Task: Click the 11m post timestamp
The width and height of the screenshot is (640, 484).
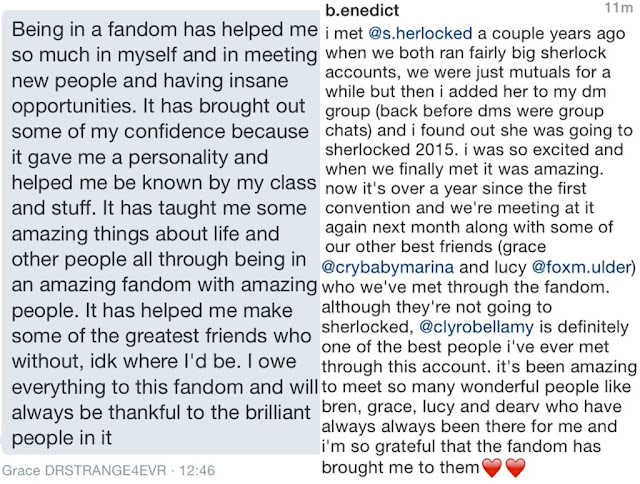Action: (619, 7)
